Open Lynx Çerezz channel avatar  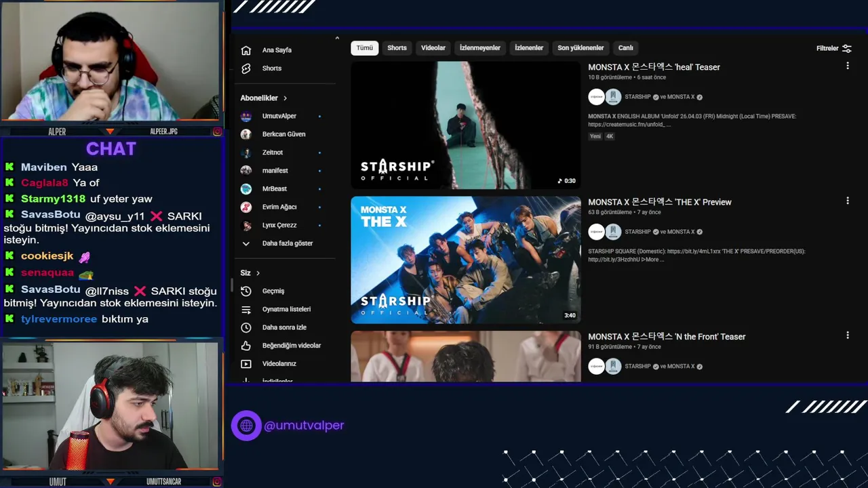(x=246, y=225)
